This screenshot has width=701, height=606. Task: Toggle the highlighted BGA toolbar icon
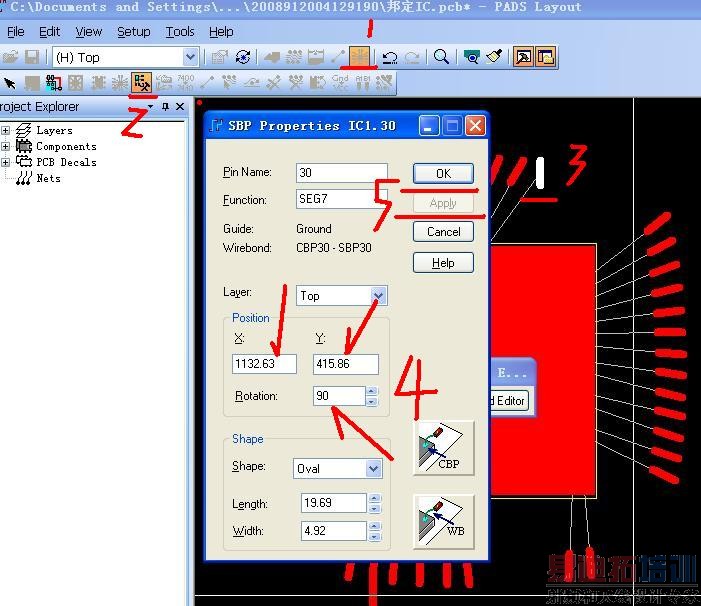click(x=359, y=57)
